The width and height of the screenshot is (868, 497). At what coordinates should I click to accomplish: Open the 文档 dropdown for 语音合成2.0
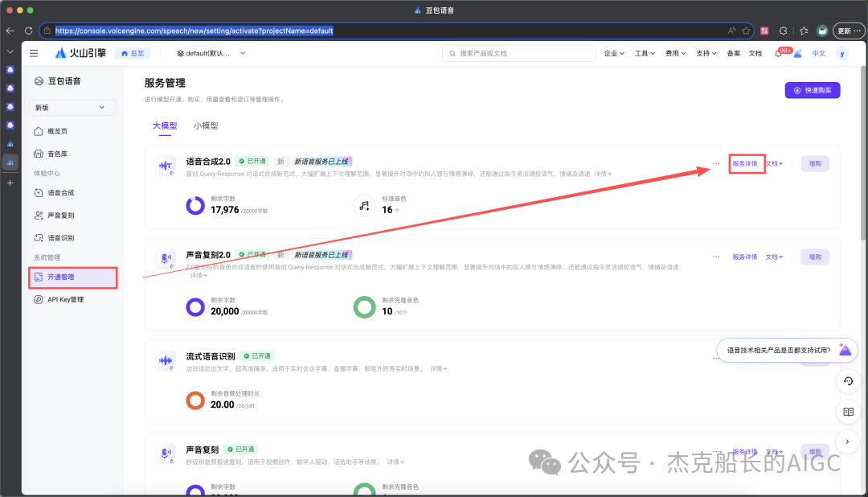click(775, 163)
